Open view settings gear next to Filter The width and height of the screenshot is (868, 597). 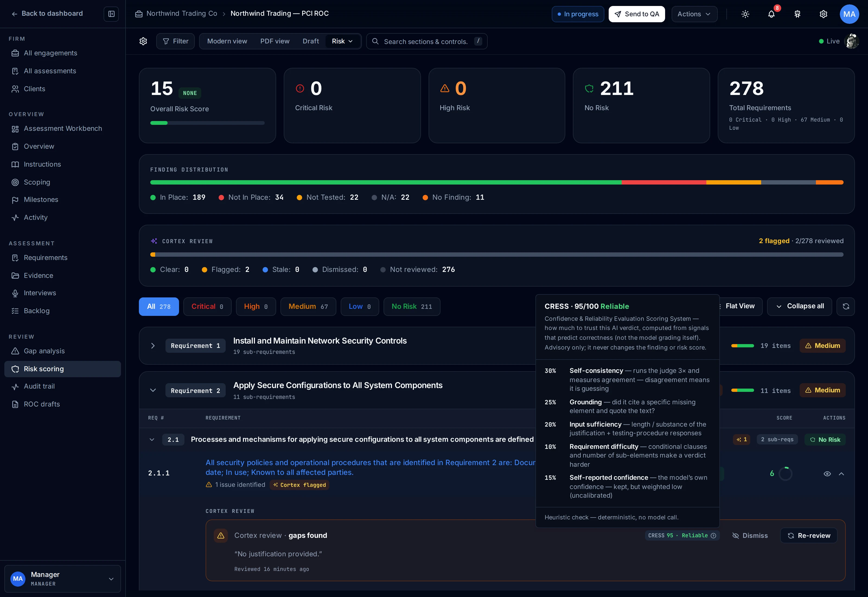143,41
